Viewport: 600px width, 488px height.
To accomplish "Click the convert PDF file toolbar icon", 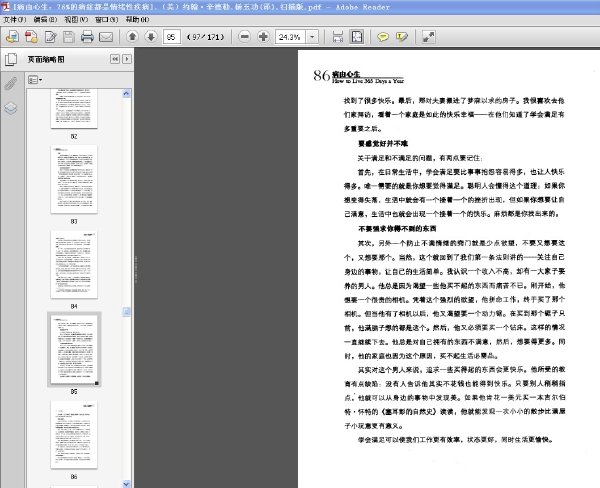I will coord(31,37).
